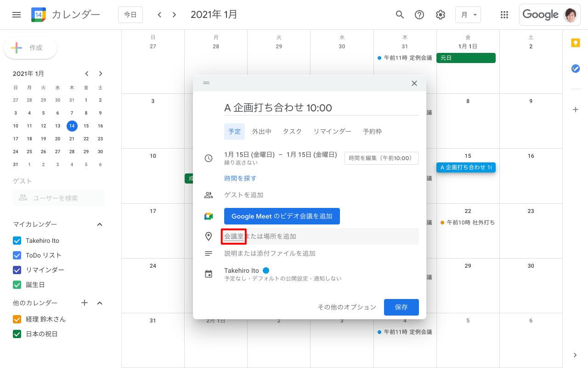Collapse the 他のカレンダー section

[x=100, y=303]
